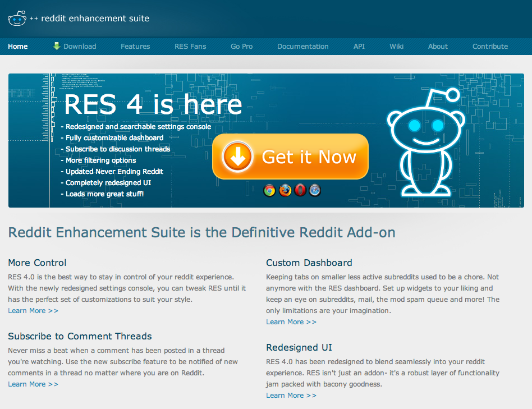This screenshot has height=409, width=532.
Task: Open the Contribute page
Action: pos(490,47)
